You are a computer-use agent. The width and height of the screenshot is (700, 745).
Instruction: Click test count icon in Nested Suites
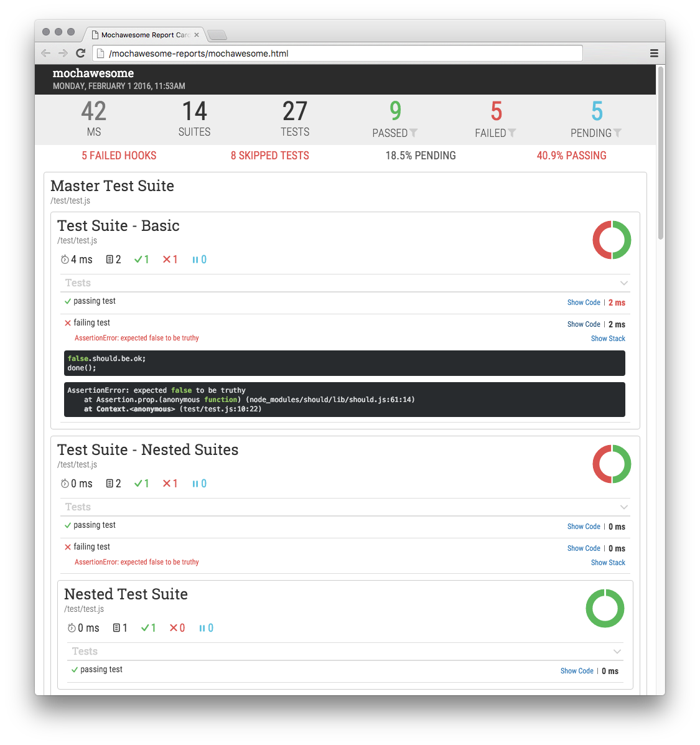(110, 484)
